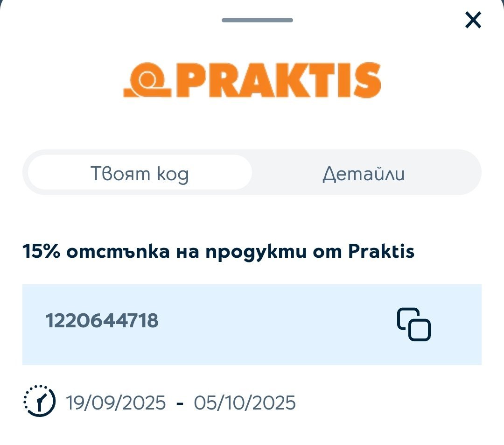Select the Твоят код tab
504x445 pixels.
pos(140,174)
